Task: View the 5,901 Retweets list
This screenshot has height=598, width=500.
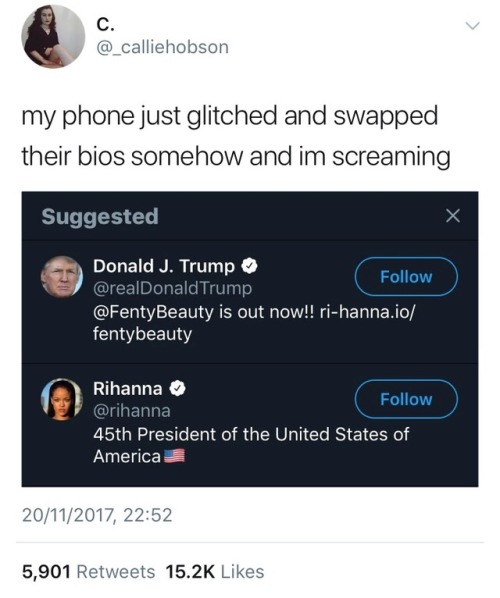Action: (88, 572)
